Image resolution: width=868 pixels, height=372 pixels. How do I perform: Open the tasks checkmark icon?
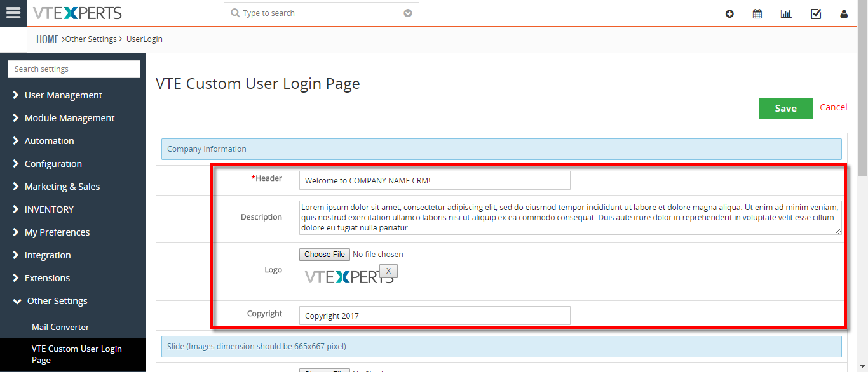(x=816, y=13)
